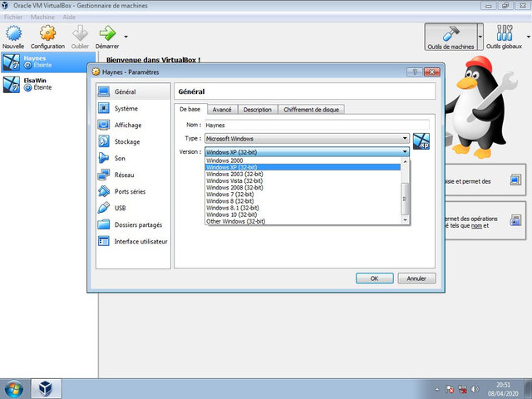
Task: Select Son settings category icon
Action: pyautogui.click(x=103, y=158)
